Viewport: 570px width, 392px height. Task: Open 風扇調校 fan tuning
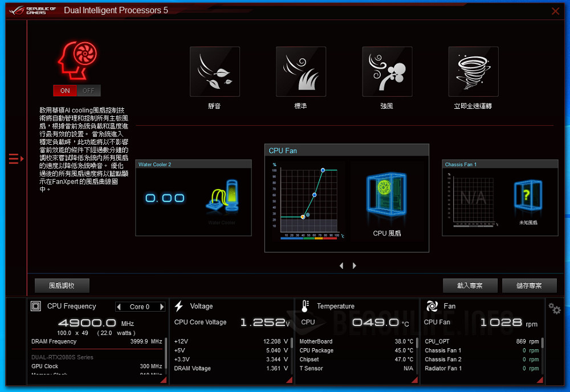click(62, 285)
